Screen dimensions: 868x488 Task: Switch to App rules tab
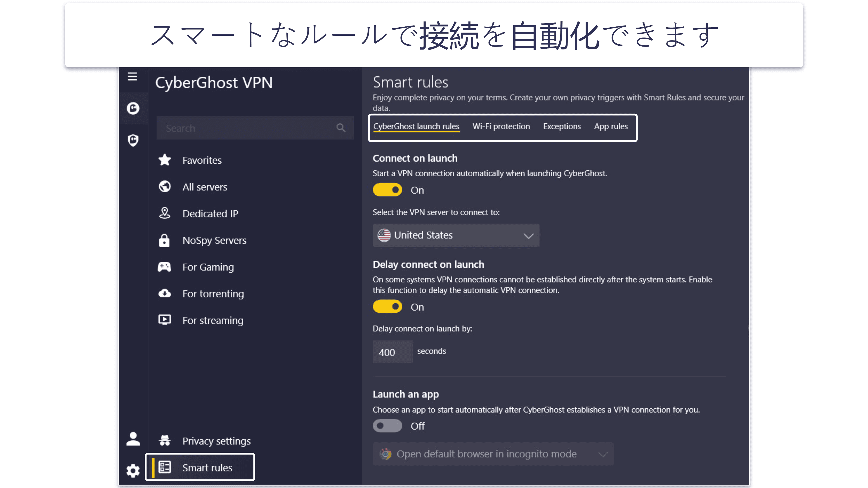coord(611,126)
